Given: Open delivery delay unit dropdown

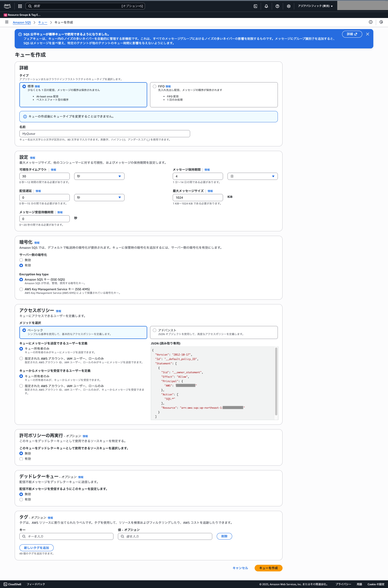Looking at the screenshot, I should coord(99,198).
